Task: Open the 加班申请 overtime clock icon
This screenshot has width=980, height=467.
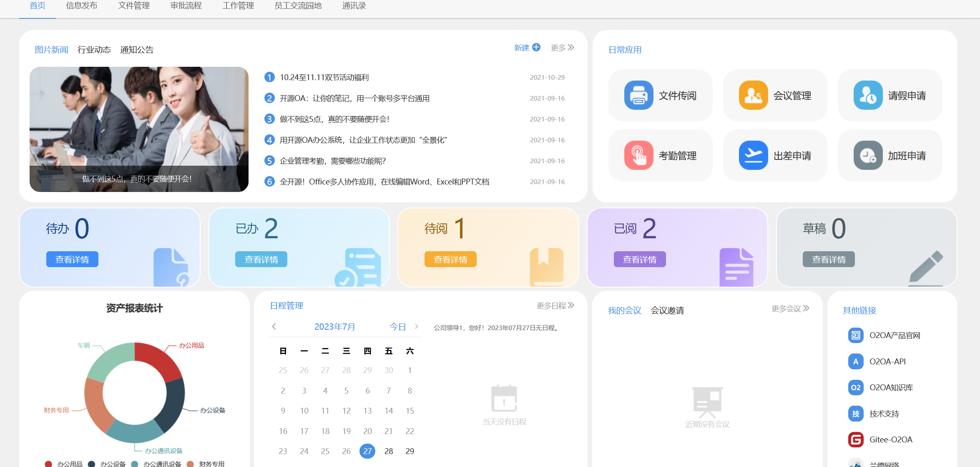Action: [x=868, y=156]
